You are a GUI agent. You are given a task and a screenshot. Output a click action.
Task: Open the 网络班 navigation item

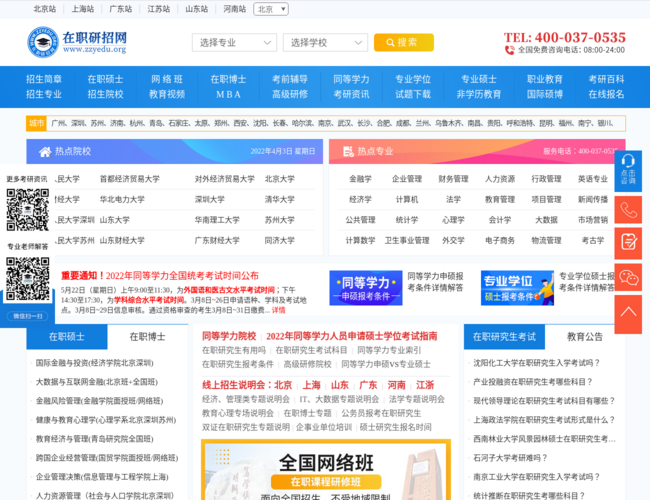click(167, 79)
